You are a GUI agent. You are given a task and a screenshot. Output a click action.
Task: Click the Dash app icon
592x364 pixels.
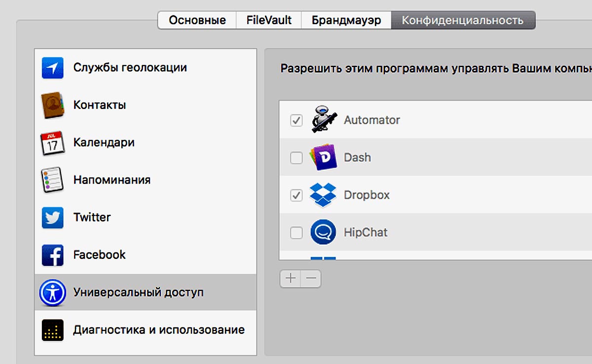coord(323,158)
